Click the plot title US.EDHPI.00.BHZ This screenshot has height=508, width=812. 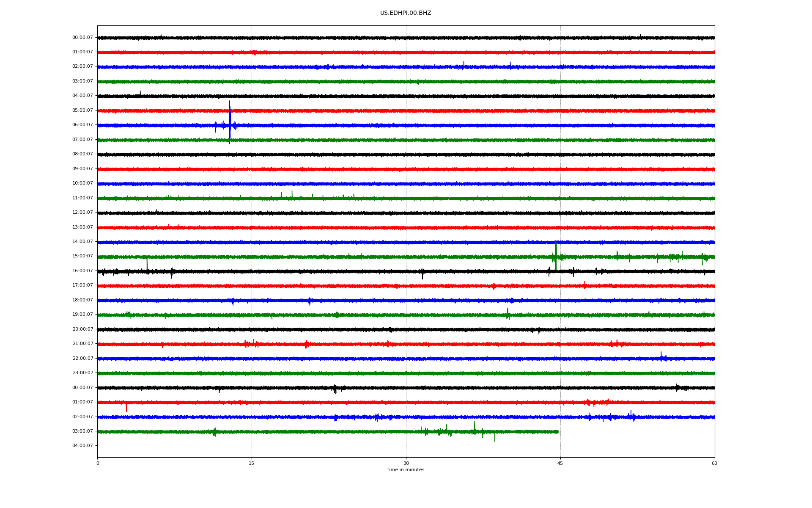[x=405, y=13]
